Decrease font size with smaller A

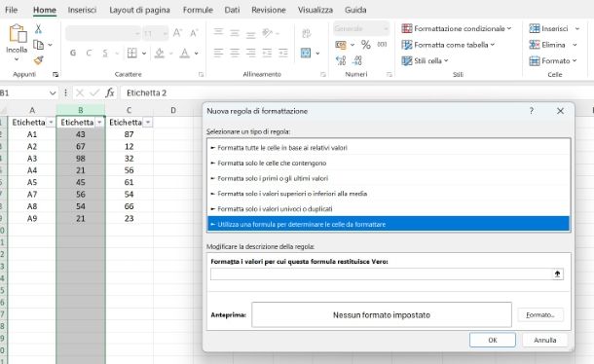click(x=194, y=33)
